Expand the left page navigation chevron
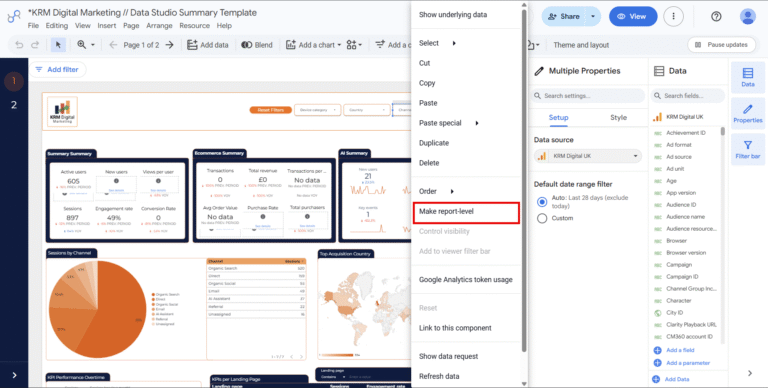 [x=14, y=375]
